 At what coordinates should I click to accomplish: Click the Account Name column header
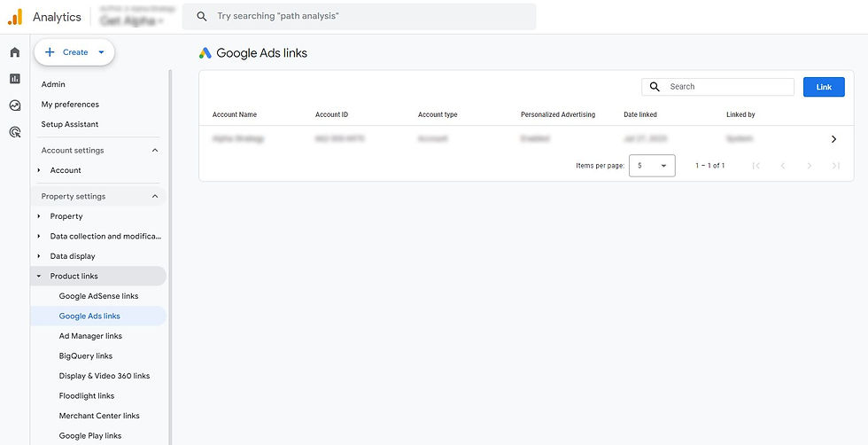[235, 114]
